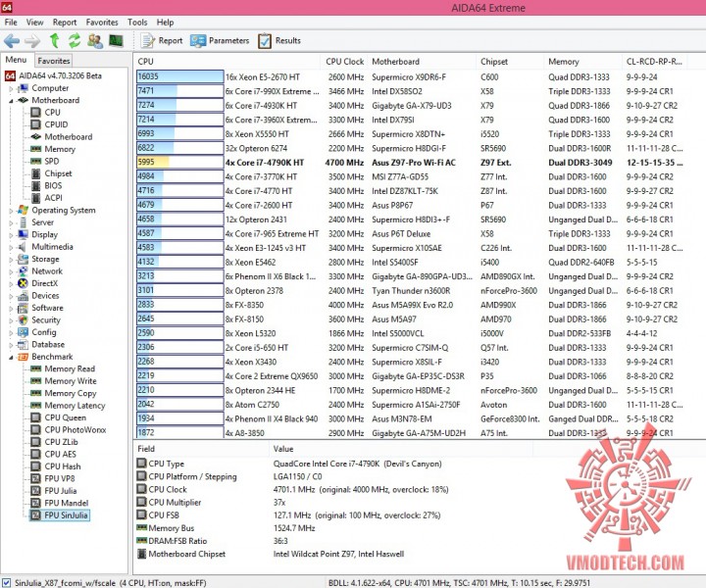Open the Help menu
Screen dimensions: 706x588
pos(165,22)
